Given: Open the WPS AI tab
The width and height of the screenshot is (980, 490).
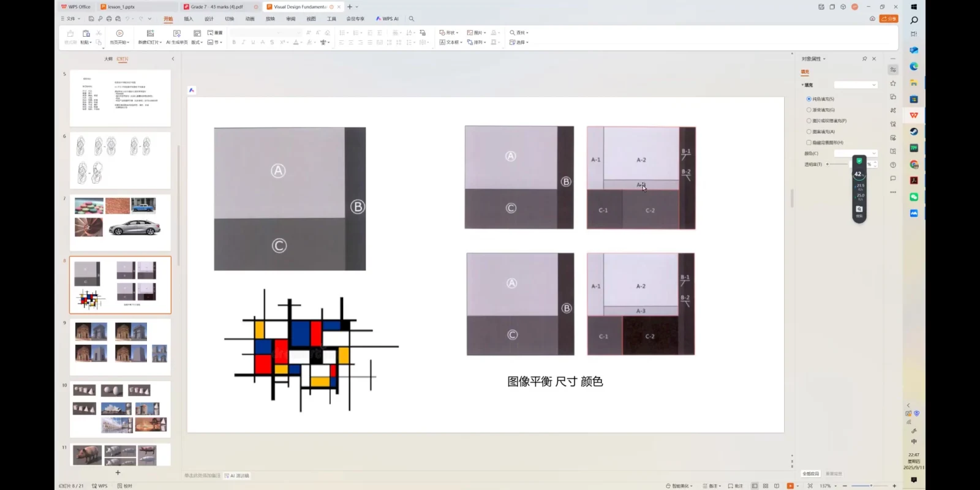Looking at the screenshot, I should tap(387, 19).
